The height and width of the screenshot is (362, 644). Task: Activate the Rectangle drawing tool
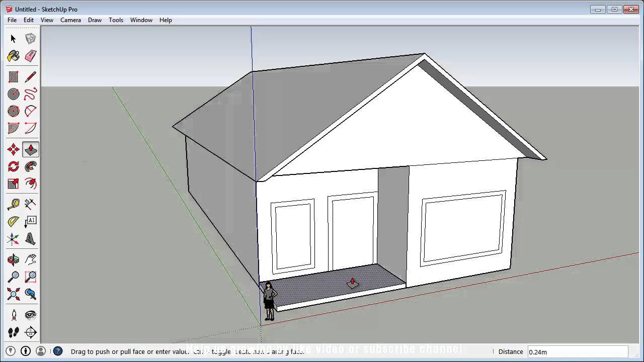pos(14,77)
